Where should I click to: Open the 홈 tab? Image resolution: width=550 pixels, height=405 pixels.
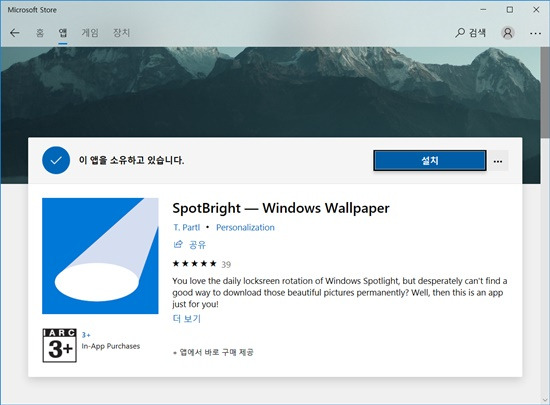pyautogui.click(x=40, y=33)
